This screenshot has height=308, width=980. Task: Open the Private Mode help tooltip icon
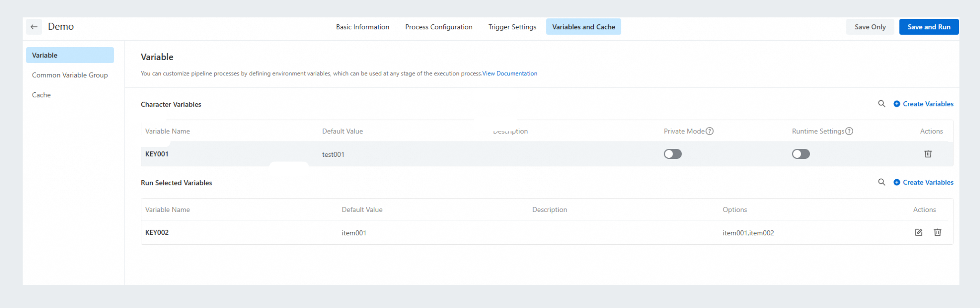(709, 131)
